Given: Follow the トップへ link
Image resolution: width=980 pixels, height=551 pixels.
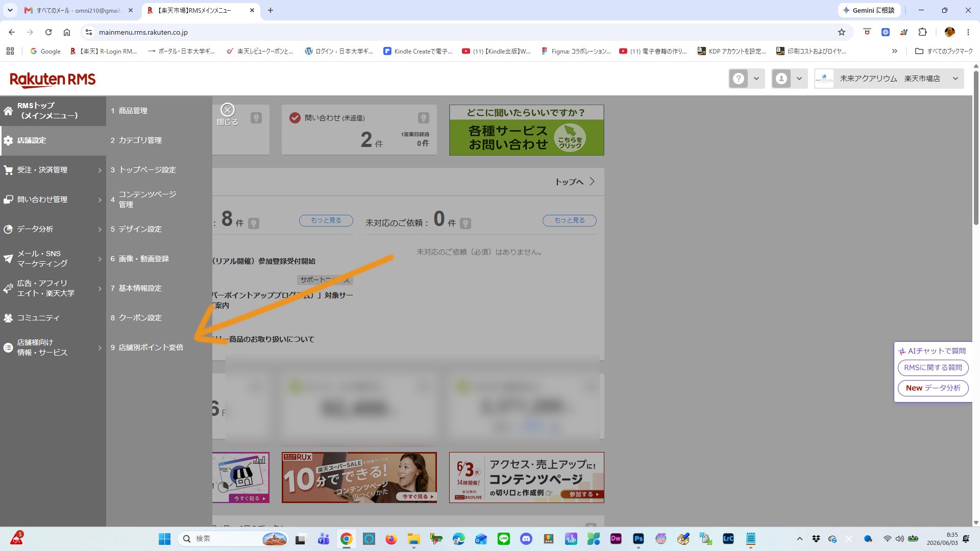Looking at the screenshot, I should point(575,182).
